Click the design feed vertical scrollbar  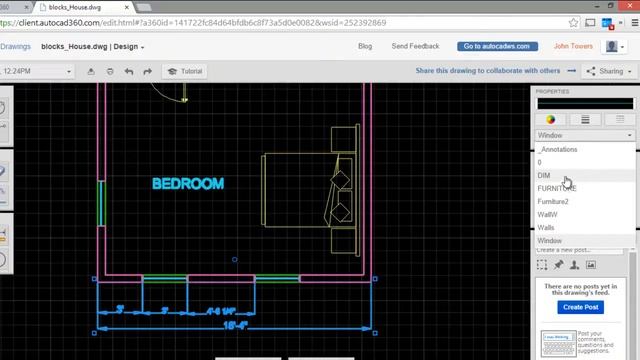pyautogui.click(x=633, y=305)
